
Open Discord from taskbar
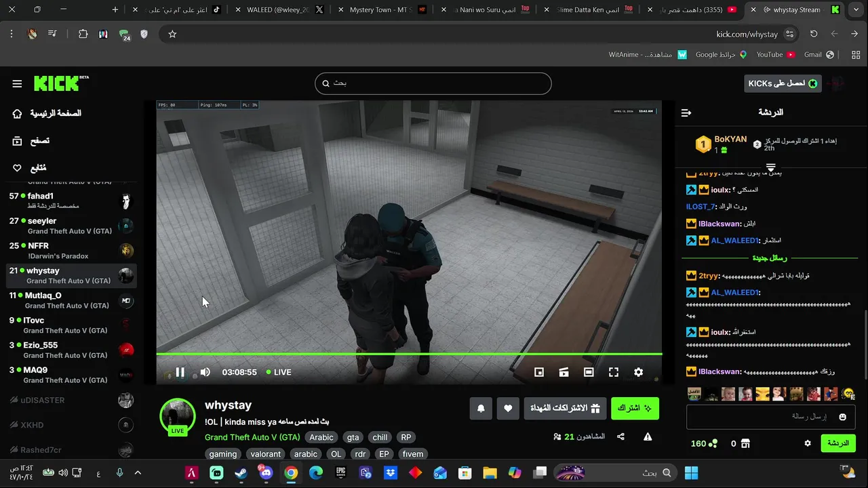point(266,473)
